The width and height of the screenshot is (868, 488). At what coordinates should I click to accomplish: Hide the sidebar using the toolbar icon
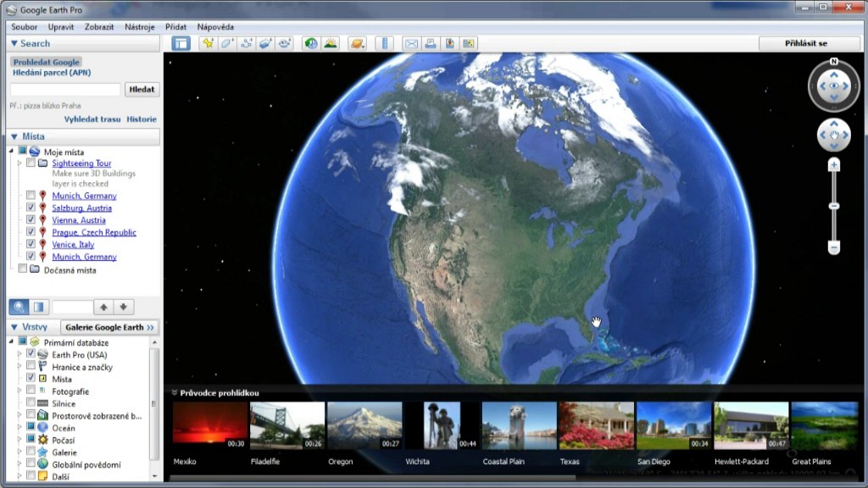coord(181,43)
